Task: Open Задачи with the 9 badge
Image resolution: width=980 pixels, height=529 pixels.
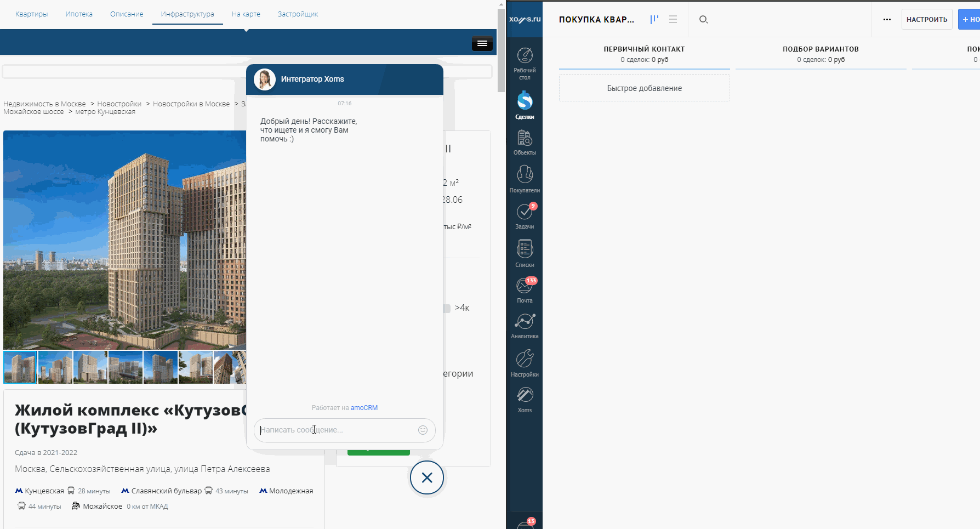Action: [x=525, y=216]
